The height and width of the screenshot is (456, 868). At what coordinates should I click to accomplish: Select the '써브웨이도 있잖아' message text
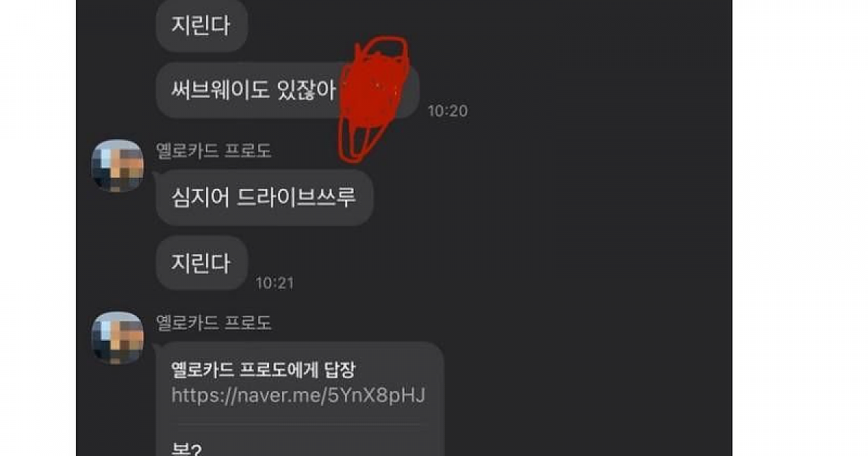coord(254,90)
